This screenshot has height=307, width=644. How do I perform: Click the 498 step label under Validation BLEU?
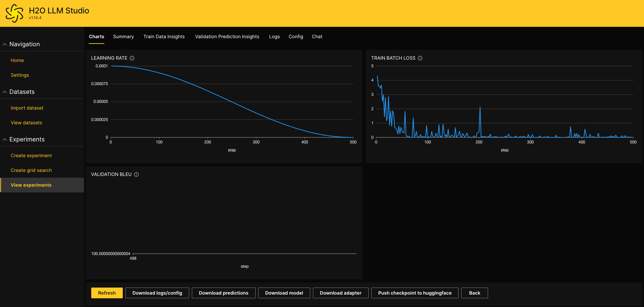[x=133, y=258]
